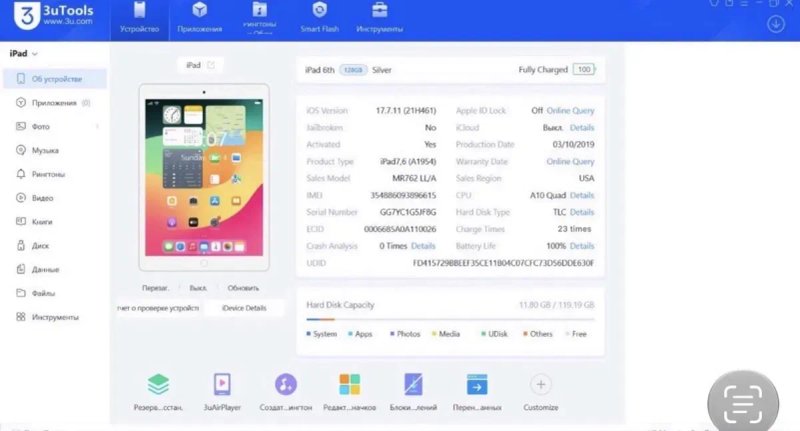Click the production date 03/10/2019

point(573,144)
